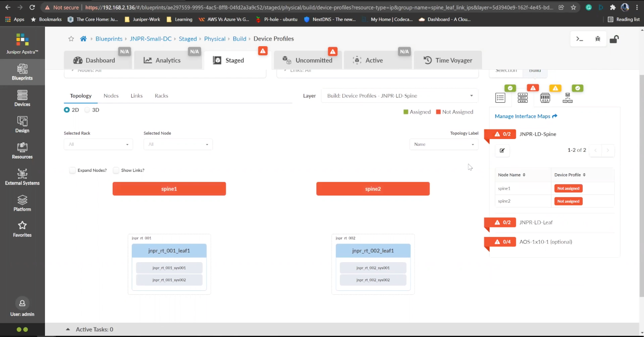The image size is (644, 337).
Task: Sort by Device Profile column
Action: [570, 175]
